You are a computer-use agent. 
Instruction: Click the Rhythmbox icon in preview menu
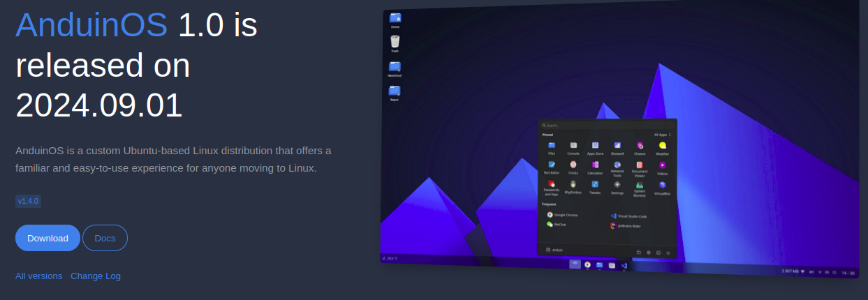[x=573, y=183]
